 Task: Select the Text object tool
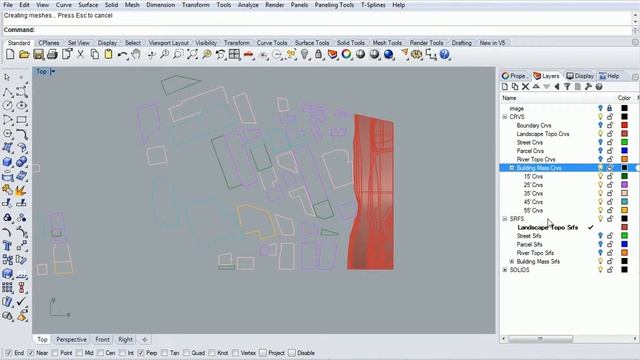(x=7, y=245)
